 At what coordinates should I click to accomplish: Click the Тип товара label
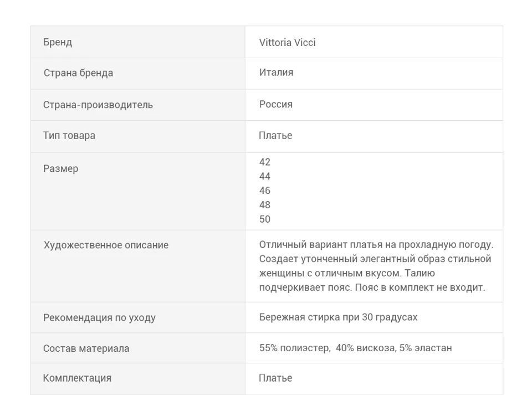click(69, 135)
